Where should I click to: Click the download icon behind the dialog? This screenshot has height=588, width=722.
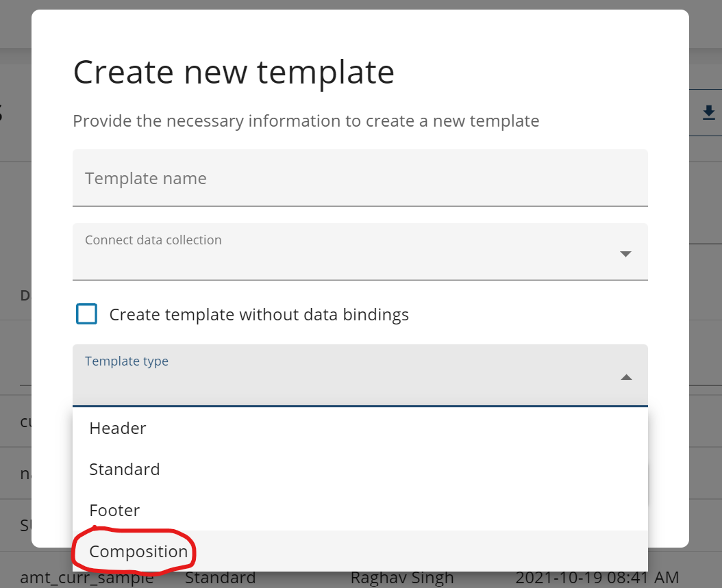pos(709,112)
